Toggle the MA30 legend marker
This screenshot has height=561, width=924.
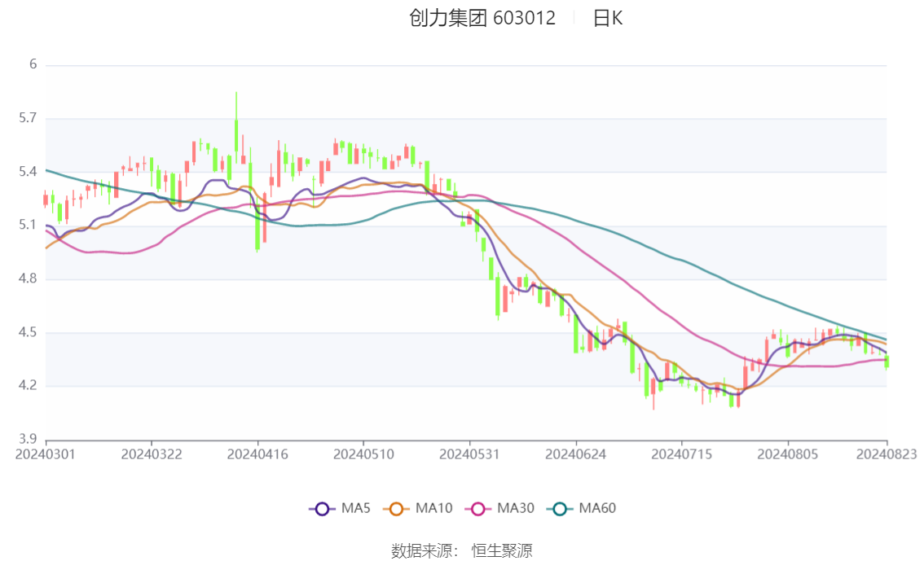pos(478,509)
